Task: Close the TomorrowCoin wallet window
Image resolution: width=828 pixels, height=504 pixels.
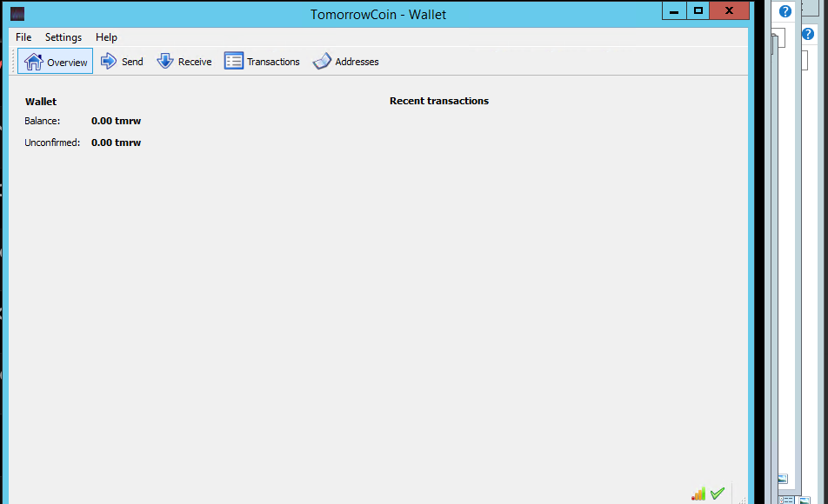Action: [x=729, y=11]
